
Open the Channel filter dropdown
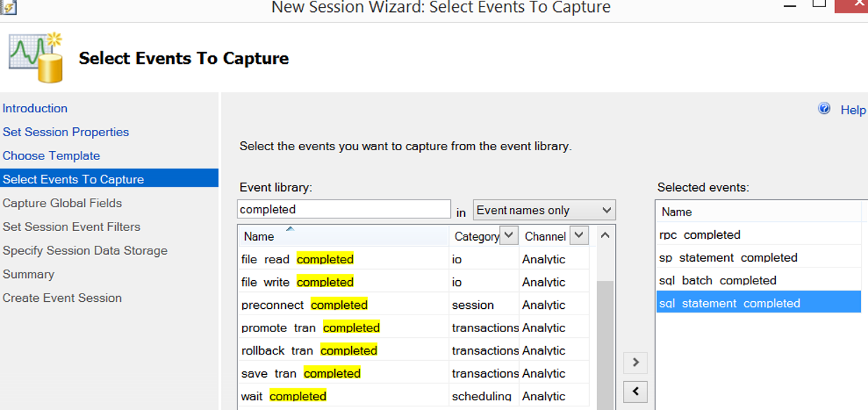tap(579, 235)
